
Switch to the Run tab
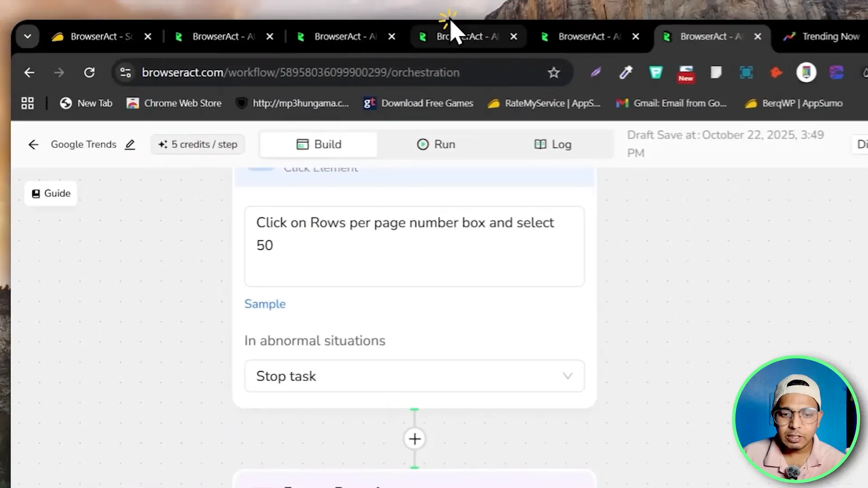click(435, 144)
